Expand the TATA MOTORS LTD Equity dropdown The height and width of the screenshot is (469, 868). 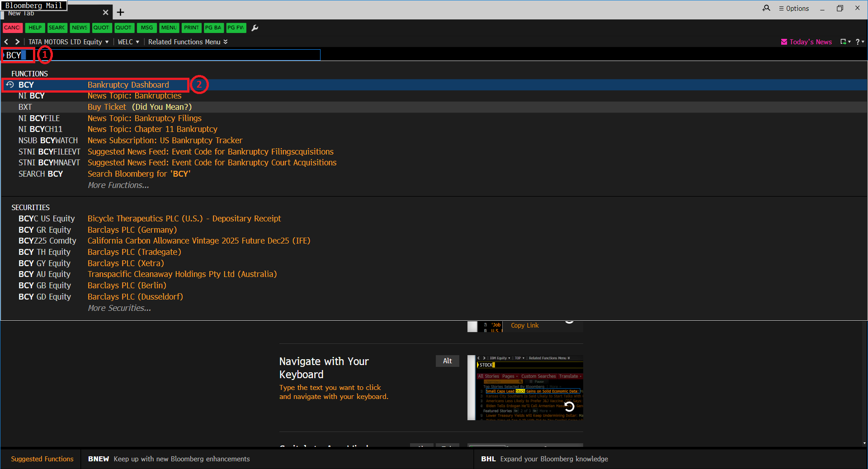(69, 42)
